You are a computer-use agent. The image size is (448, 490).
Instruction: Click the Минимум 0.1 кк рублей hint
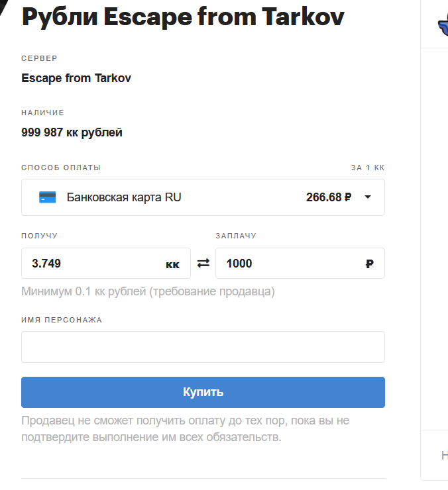148,291
